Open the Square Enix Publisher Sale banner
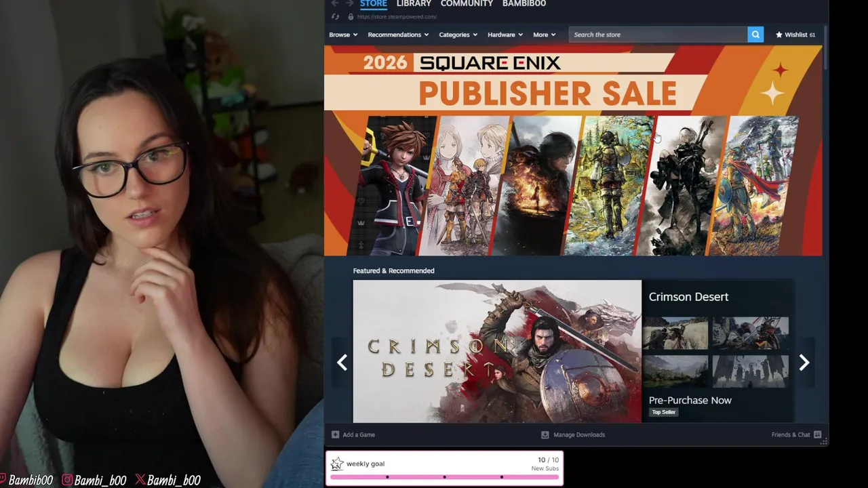 tap(573, 150)
